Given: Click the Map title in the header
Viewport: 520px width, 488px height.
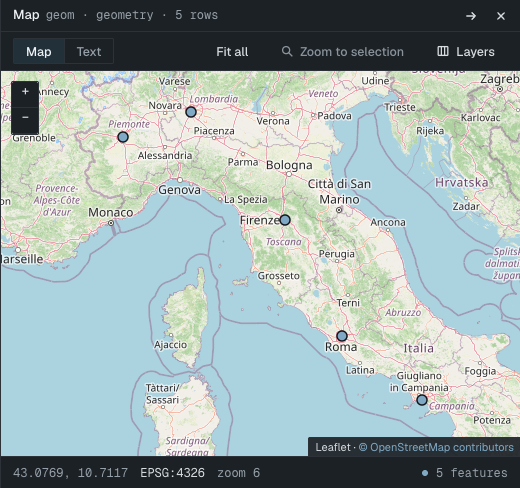Looking at the screenshot, I should click(26, 15).
